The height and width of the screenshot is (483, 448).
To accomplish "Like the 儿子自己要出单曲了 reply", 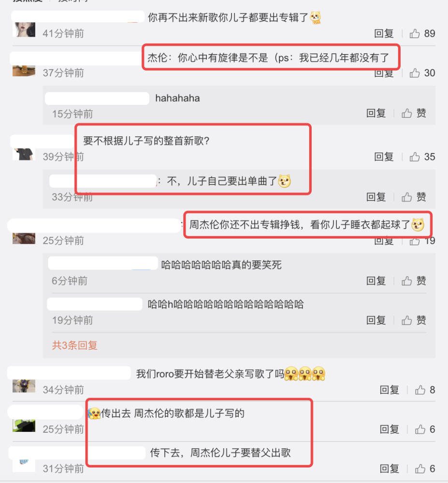I will click(x=414, y=197).
